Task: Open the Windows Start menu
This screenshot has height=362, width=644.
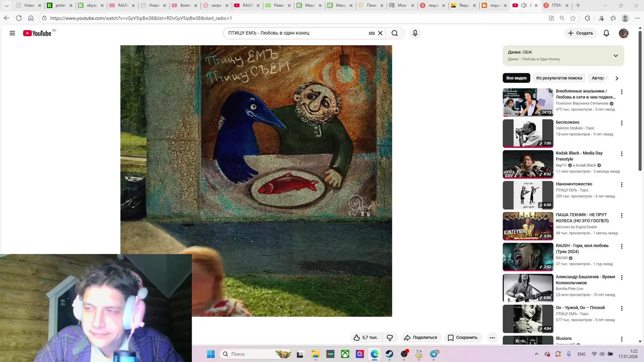Action: (210, 354)
